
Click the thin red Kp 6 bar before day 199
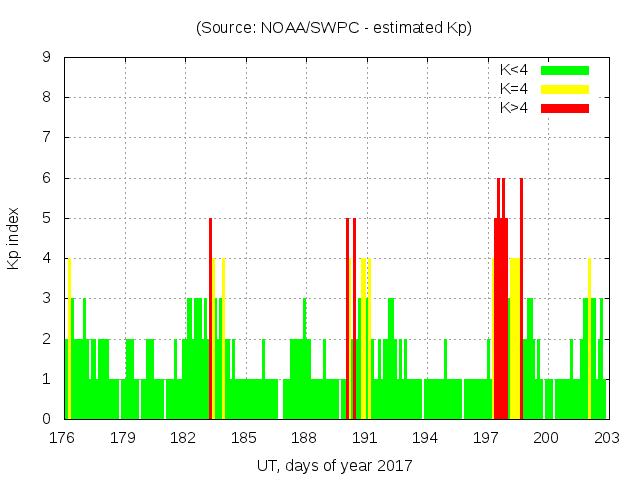coord(521,300)
